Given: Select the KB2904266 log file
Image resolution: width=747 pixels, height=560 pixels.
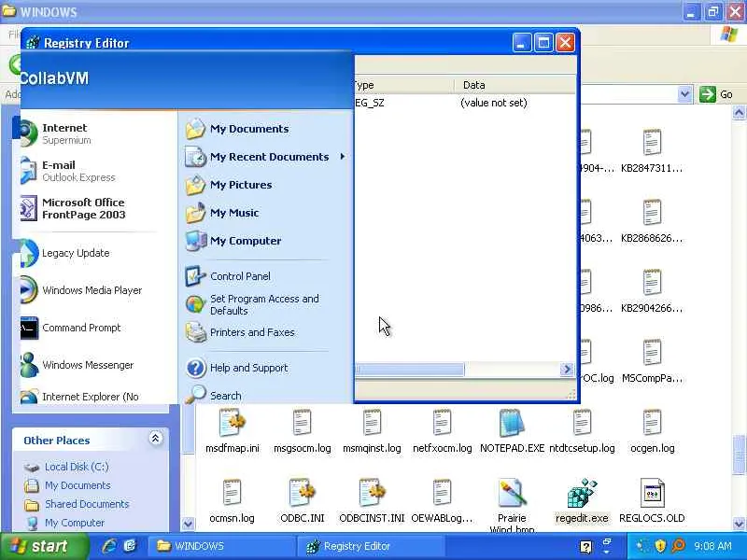Looking at the screenshot, I should click(652, 291).
